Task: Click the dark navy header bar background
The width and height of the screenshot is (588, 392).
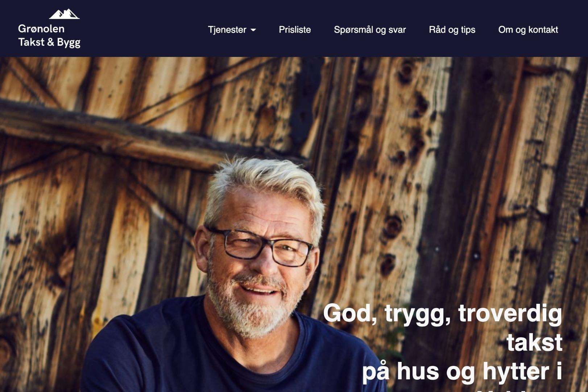Action: 145,28
